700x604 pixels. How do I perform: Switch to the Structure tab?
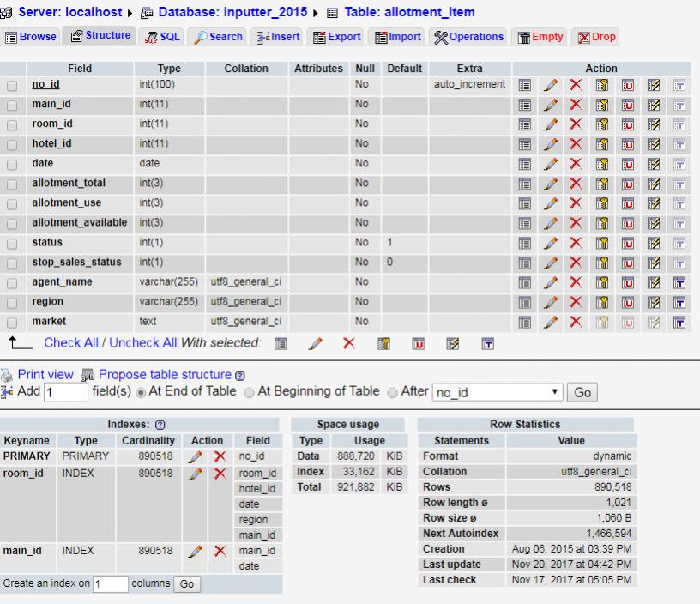coord(100,35)
